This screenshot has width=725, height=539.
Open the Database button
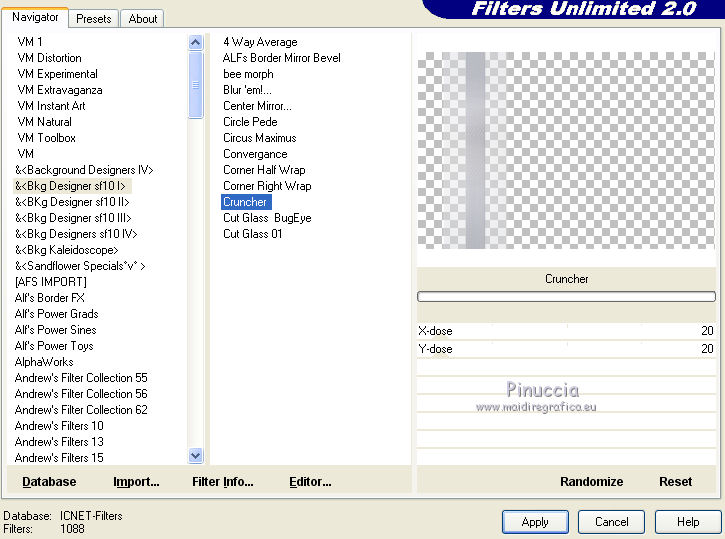pos(49,482)
